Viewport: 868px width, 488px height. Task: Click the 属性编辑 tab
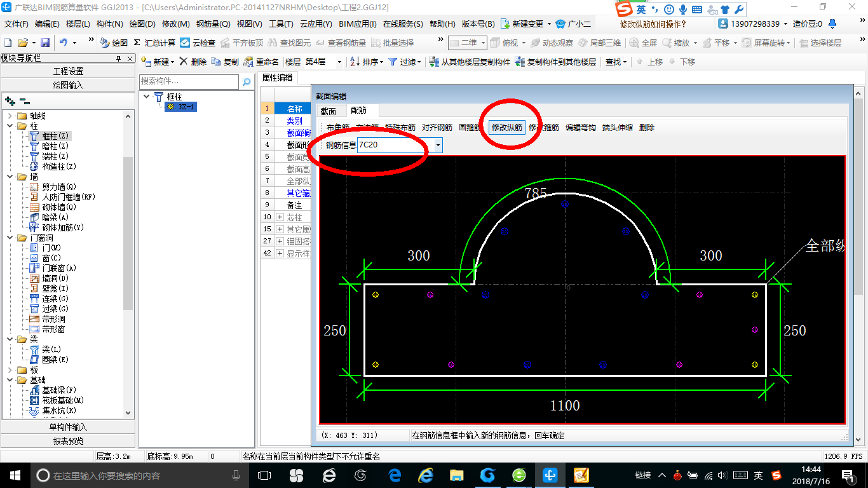(278, 78)
